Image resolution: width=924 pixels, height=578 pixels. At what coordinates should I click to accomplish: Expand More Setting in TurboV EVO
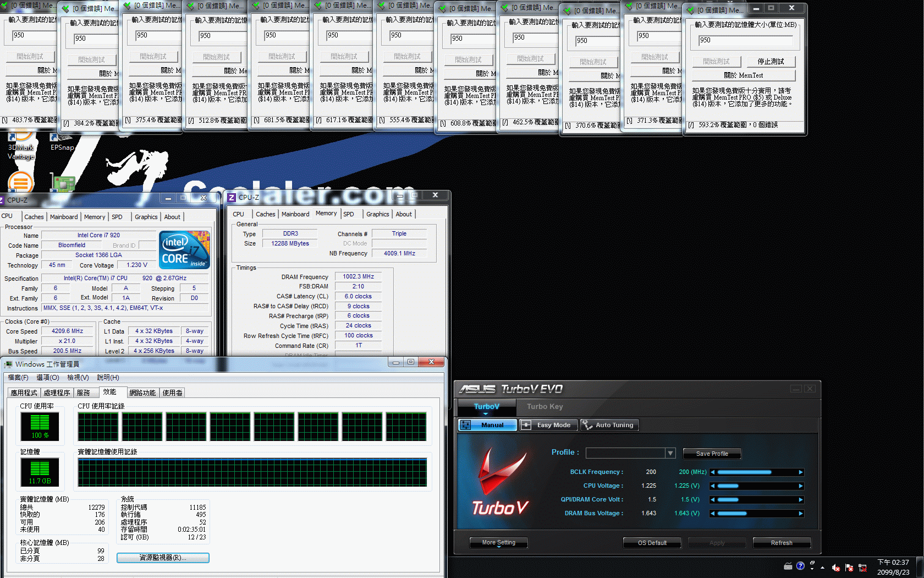click(x=499, y=543)
